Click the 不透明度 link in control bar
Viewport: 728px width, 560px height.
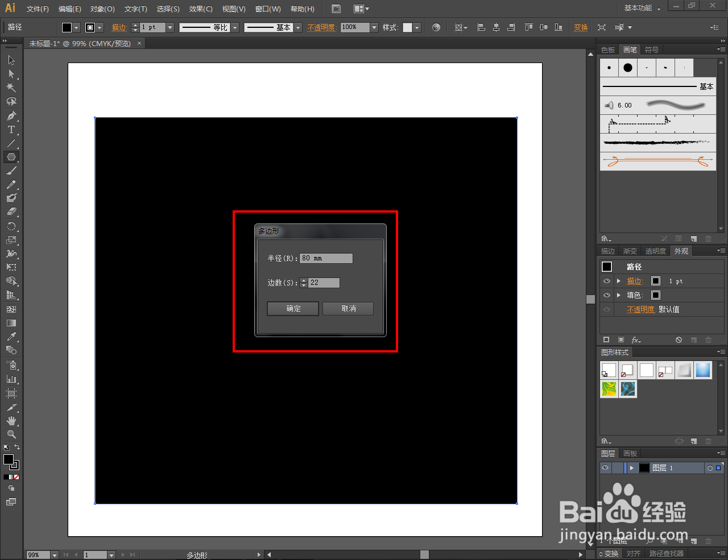tap(321, 27)
